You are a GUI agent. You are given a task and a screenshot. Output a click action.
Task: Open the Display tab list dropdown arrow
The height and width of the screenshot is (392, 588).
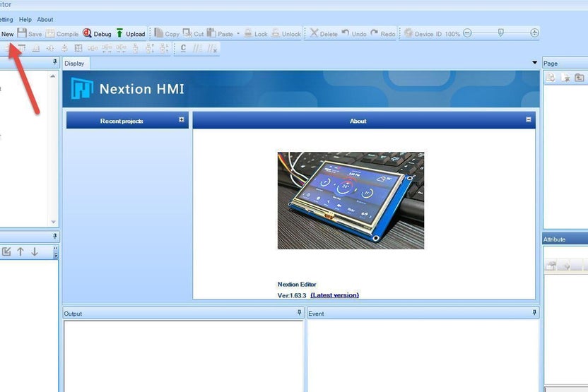535,63
